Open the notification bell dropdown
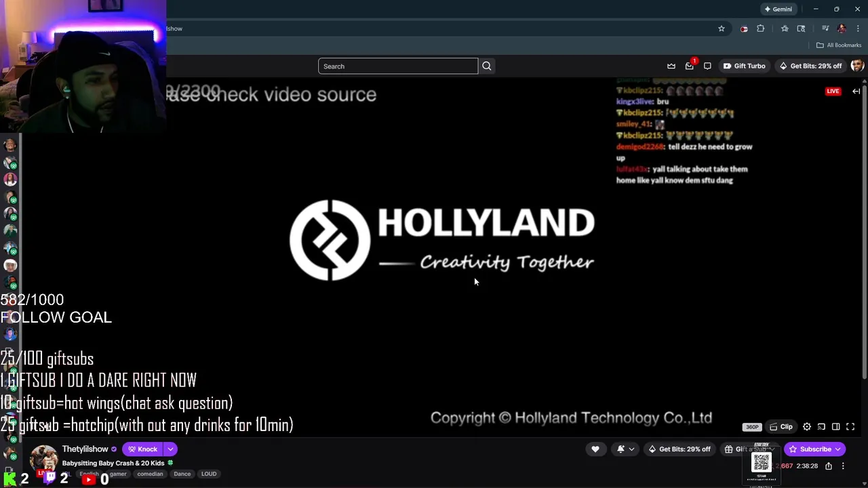Image resolution: width=868 pixels, height=488 pixels. (625, 449)
